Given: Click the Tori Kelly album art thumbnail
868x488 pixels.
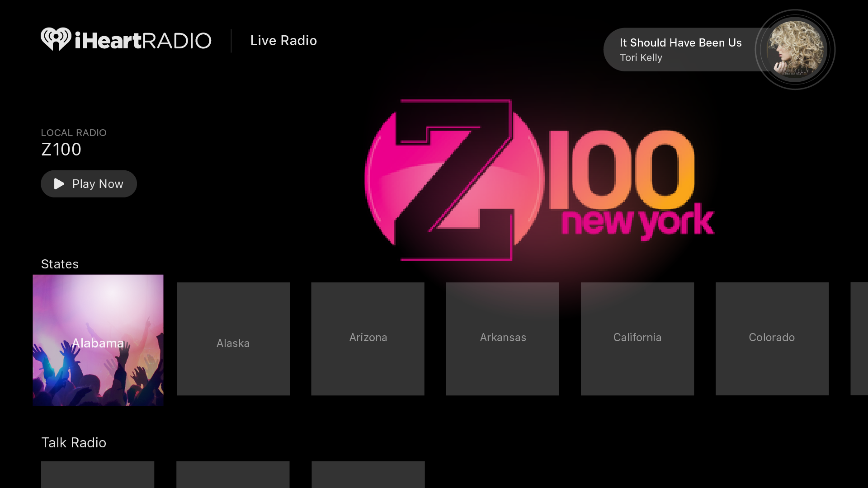Looking at the screenshot, I should (795, 50).
